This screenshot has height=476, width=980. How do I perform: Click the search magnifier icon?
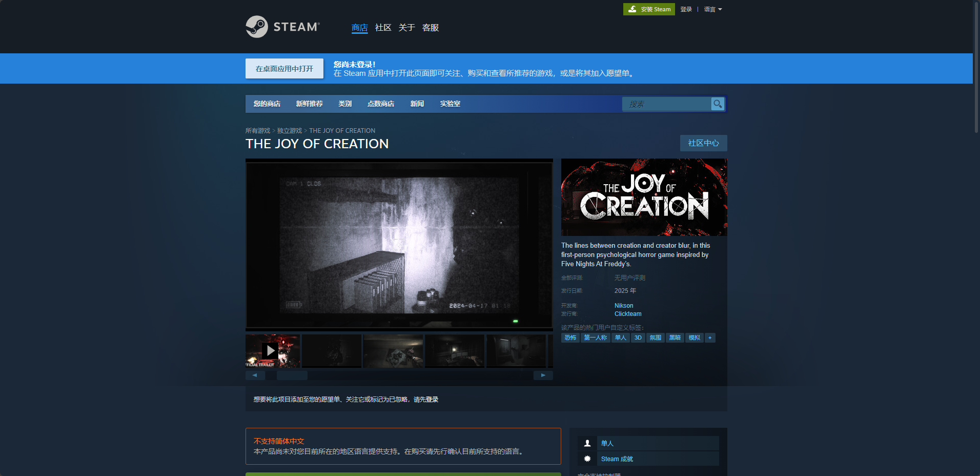[718, 104]
